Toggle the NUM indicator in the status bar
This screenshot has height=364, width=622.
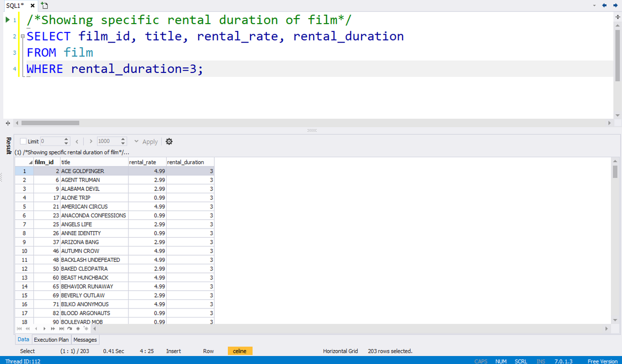click(x=501, y=361)
